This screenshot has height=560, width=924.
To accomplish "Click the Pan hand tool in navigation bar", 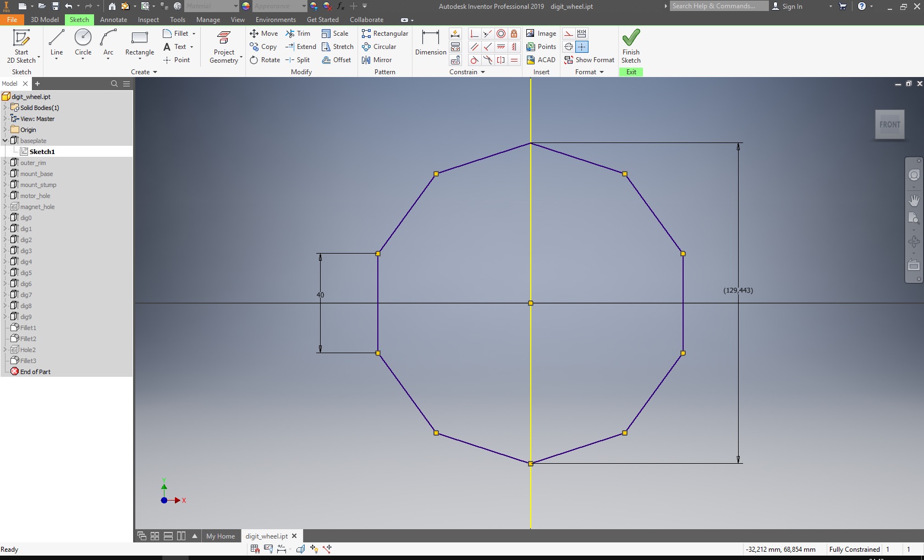I will coord(914,201).
